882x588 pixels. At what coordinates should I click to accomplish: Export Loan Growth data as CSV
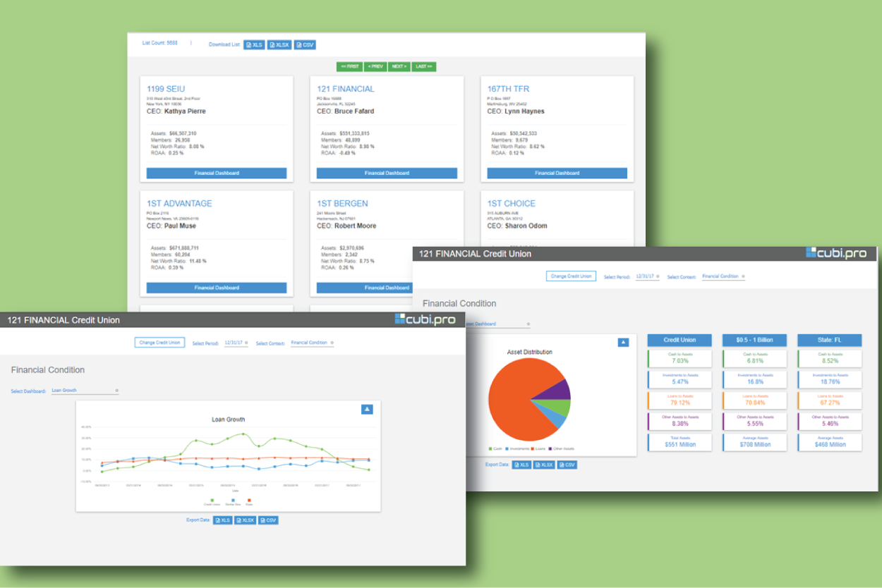(268, 520)
